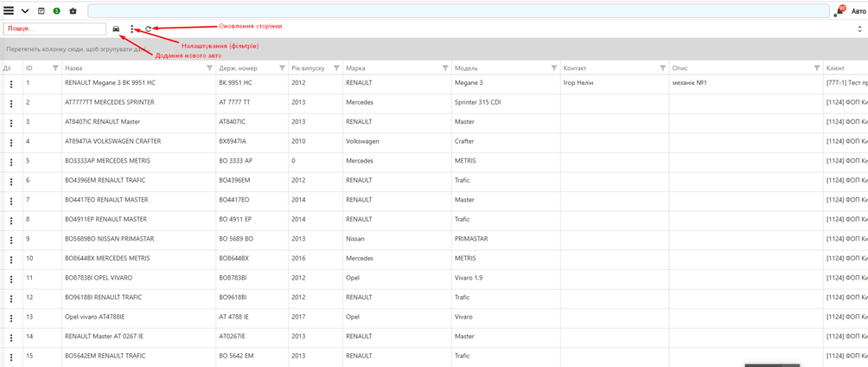This screenshot has width=868, height=367.
Task: Select the "Vivaro 1.9" model cell
Action: coord(506,278)
